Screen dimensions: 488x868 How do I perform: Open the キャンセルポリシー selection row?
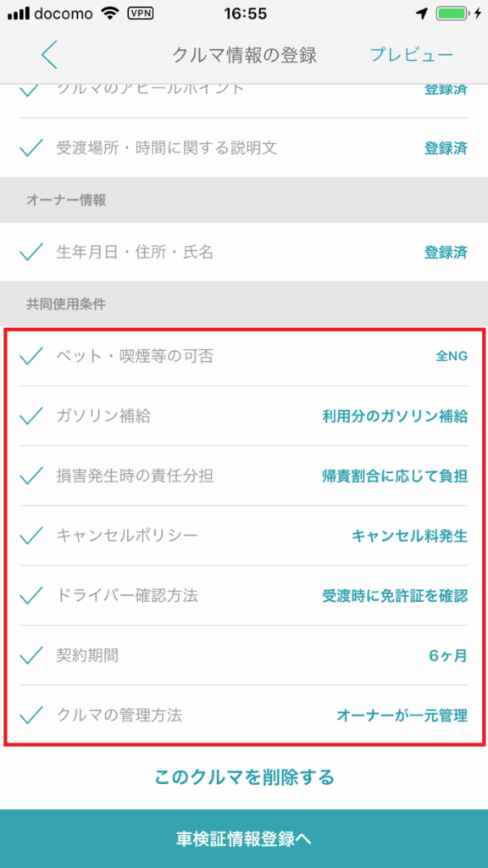pyautogui.click(x=244, y=536)
